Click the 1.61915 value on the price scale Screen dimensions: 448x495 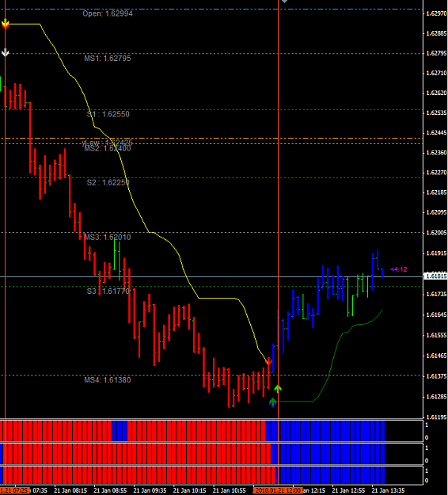coord(436,253)
